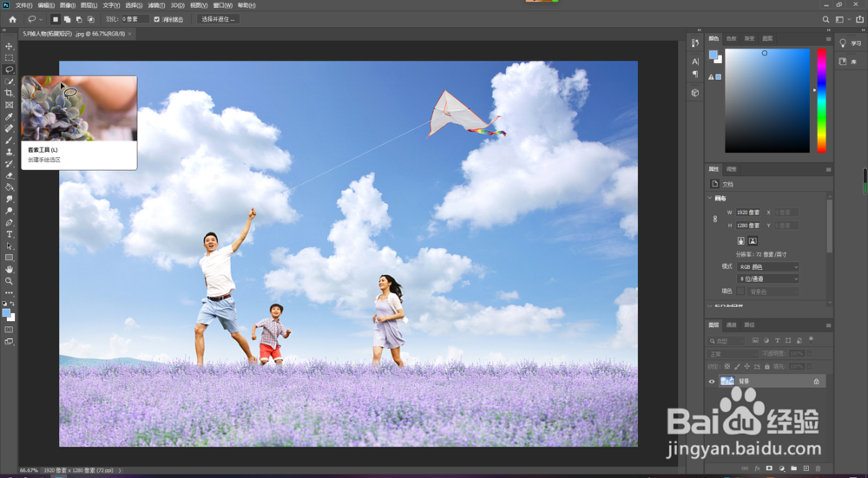This screenshot has width=868, height=478.
Task: Open the layer blend mode 正常 dropdown
Action: (733, 354)
